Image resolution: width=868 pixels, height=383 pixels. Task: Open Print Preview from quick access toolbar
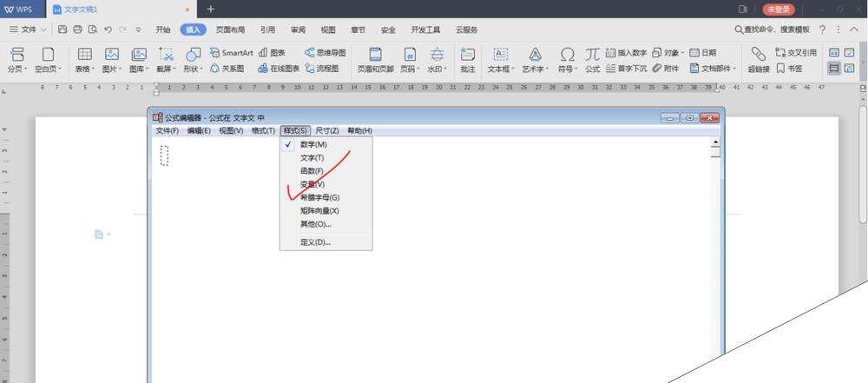click(x=93, y=30)
